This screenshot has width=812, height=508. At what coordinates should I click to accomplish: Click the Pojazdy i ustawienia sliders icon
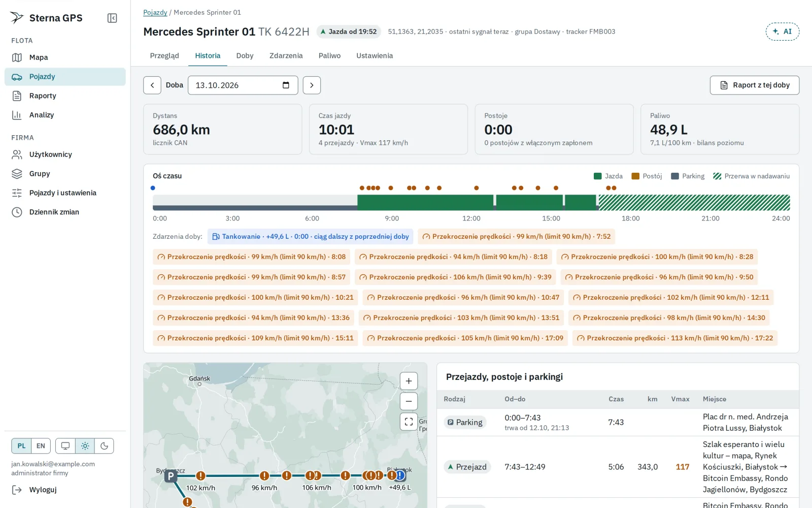coord(17,193)
